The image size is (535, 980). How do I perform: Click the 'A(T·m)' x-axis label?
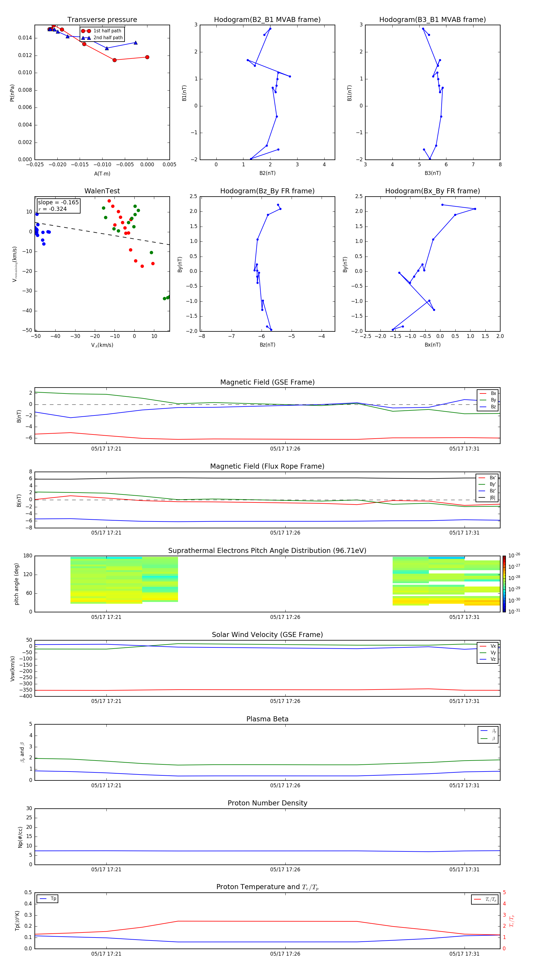click(102, 173)
